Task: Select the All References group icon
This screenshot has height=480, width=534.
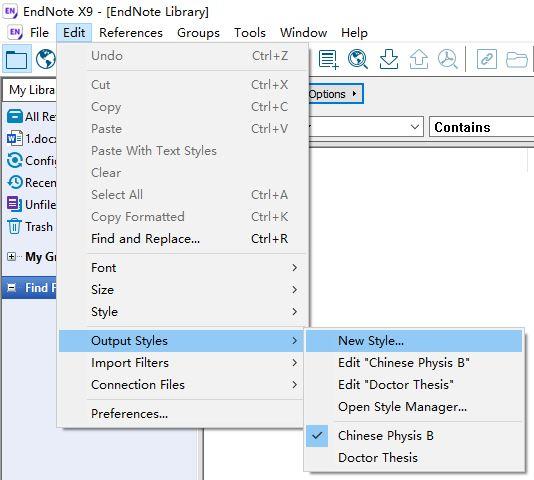Action: pyautogui.click(x=15, y=117)
